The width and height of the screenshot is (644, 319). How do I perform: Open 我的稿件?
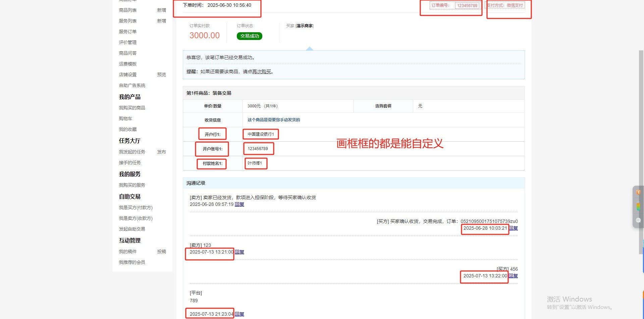127,252
